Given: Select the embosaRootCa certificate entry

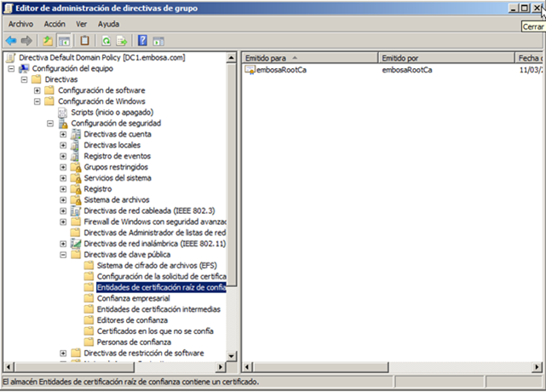Looking at the screenshot, I should tap(281, 69).
